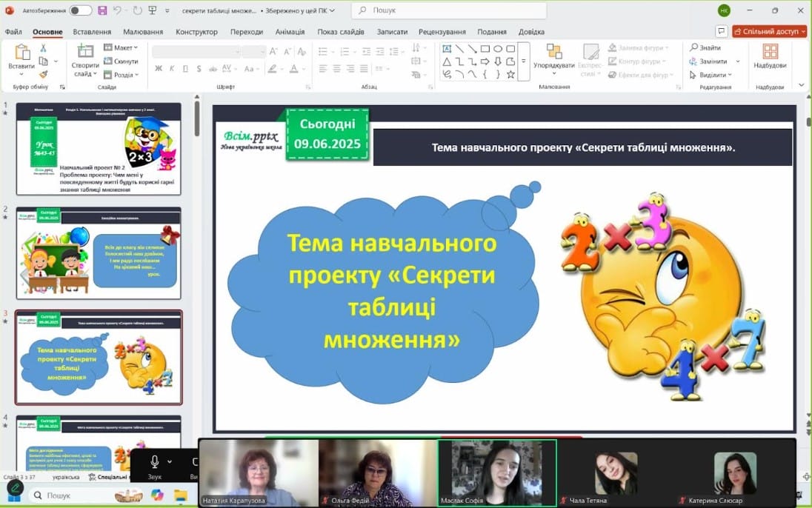Activate the Format Painter brush
This screenshot has width=812, height=508.
44,75
